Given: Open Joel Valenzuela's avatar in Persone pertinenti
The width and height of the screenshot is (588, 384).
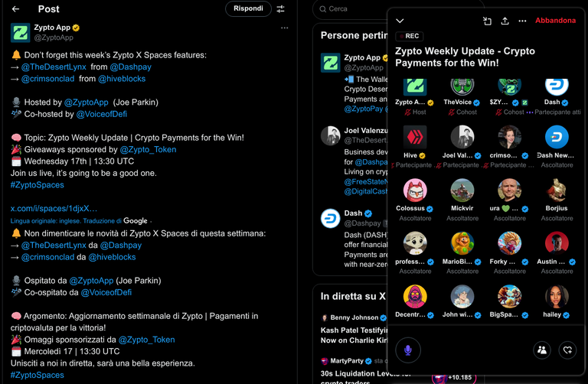Looking at the screenshot, I should [331, 135].
